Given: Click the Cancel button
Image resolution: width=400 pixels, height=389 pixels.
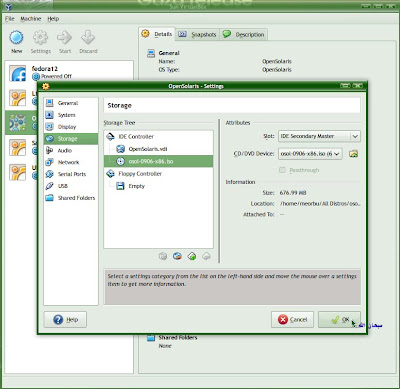Looking at the screenshot, I should pyautogui.click(x=292, y=320).
